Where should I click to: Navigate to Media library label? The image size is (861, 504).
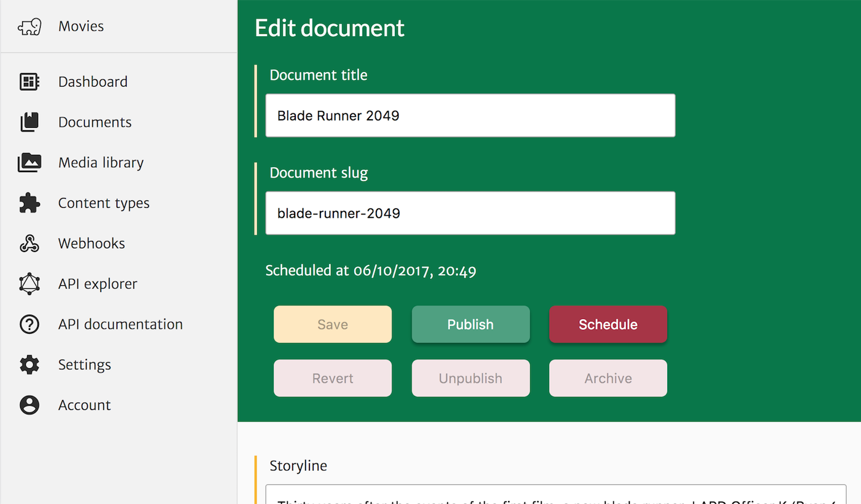(x=101, y=163)
